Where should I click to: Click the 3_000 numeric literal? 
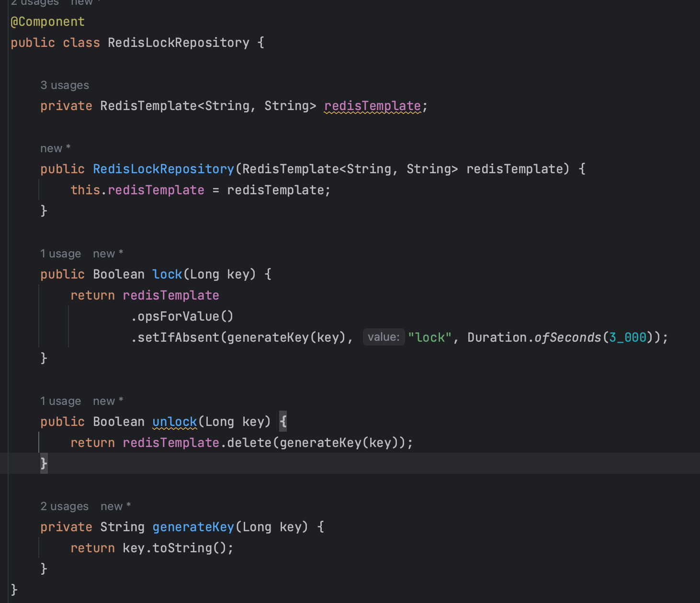coord(628,337)
